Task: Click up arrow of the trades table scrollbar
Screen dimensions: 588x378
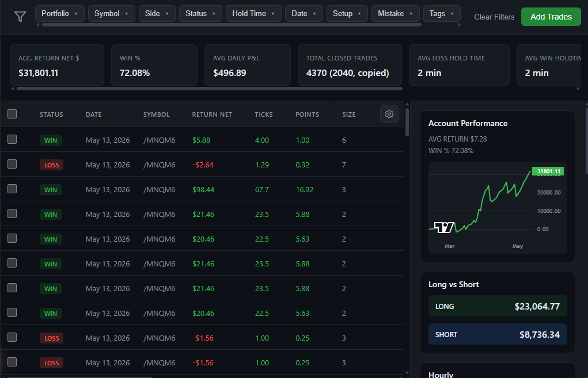Action: (407, 104)
